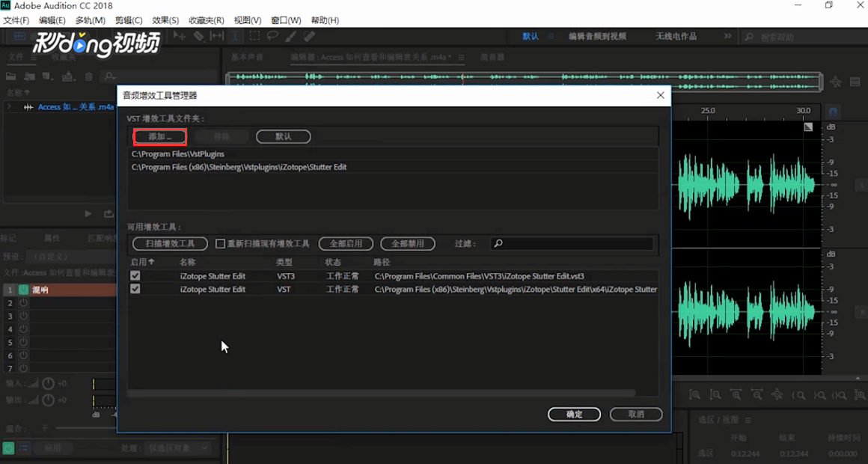Open the 预设 dropdown (自定义)
868x464 pixels.
point(72,257)
